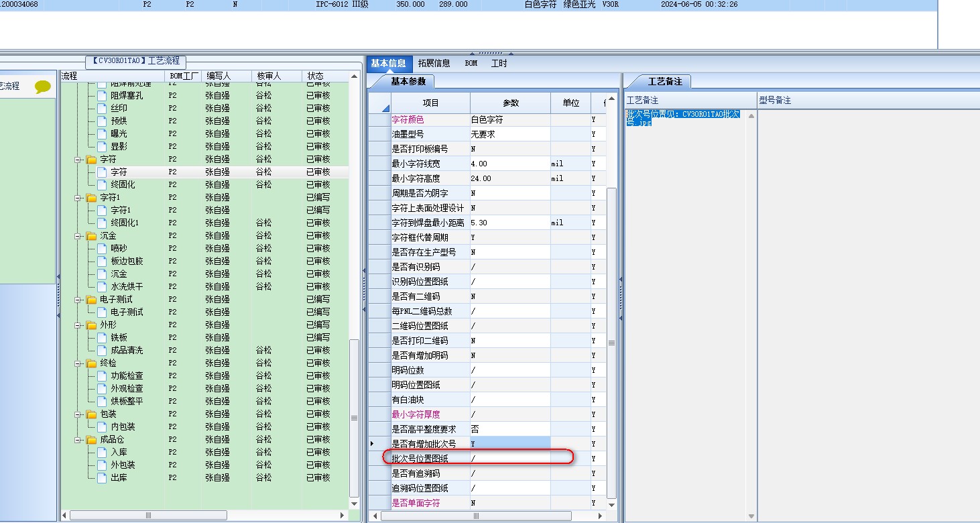Screen dimensions: 980x523
Task: Select the 工艺备注 tab
Action: (664, 82)
